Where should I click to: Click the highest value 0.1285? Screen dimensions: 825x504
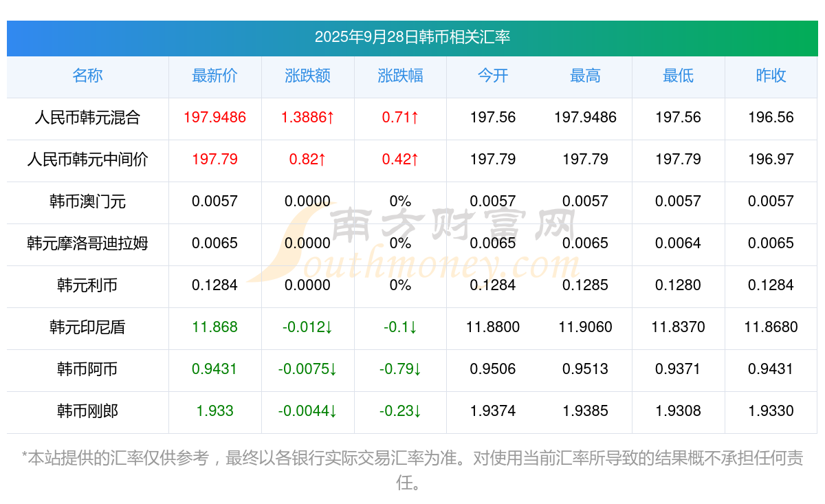click(x=585, y=285)
